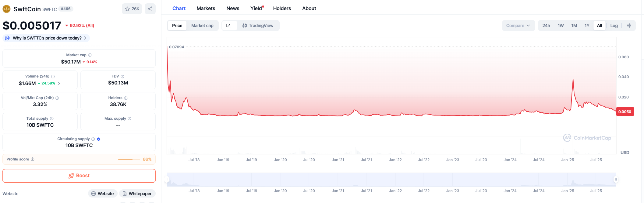
Task: Open the Markets tab
Action: click(x=206, y=8)
